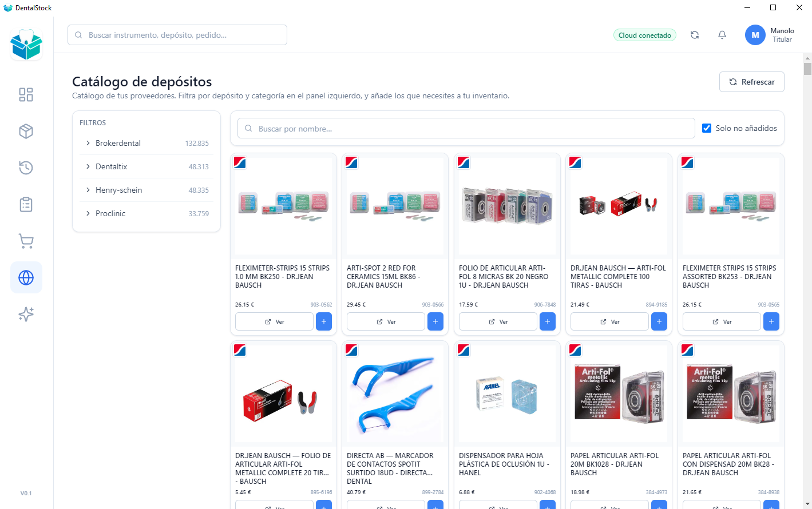812x509 pixels.
Task: Click the price 21.49 €
Action: [x=580, y=305]
